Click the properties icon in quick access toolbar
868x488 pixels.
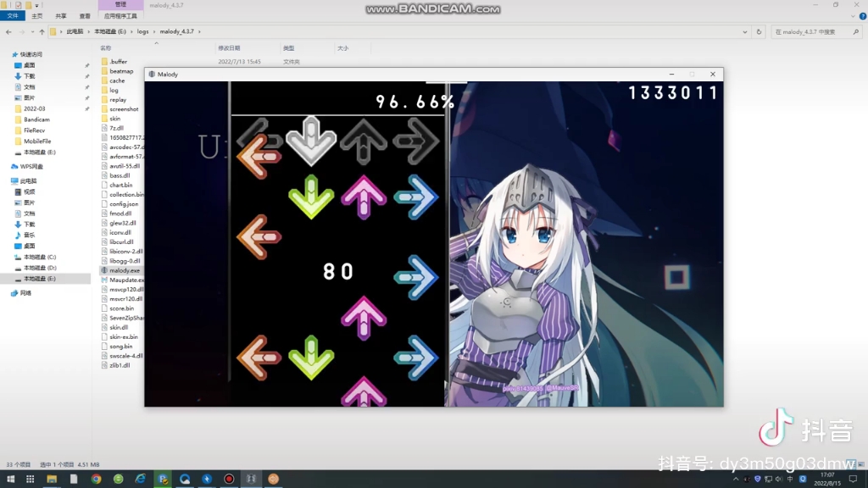[19, 5]
